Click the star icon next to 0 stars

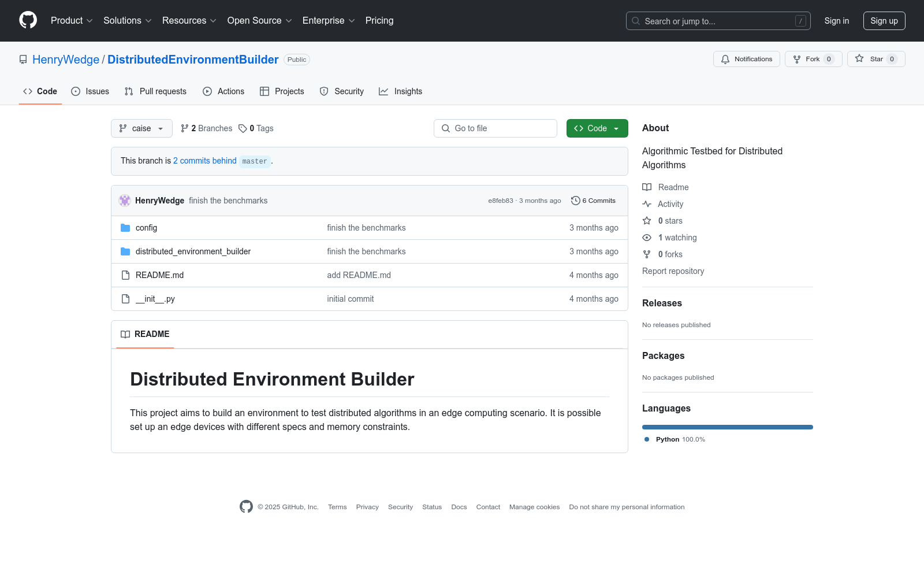click(647, 221)
